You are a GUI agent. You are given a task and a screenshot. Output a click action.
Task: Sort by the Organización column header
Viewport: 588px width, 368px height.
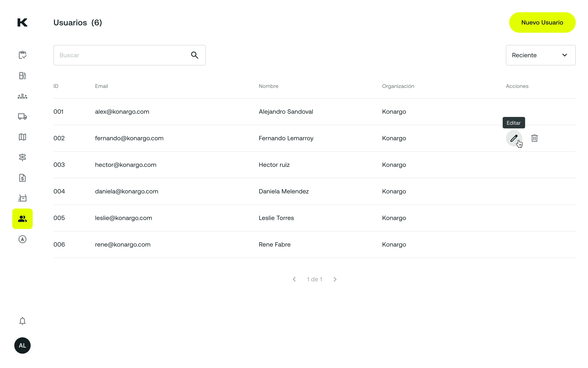click(398, 86)
